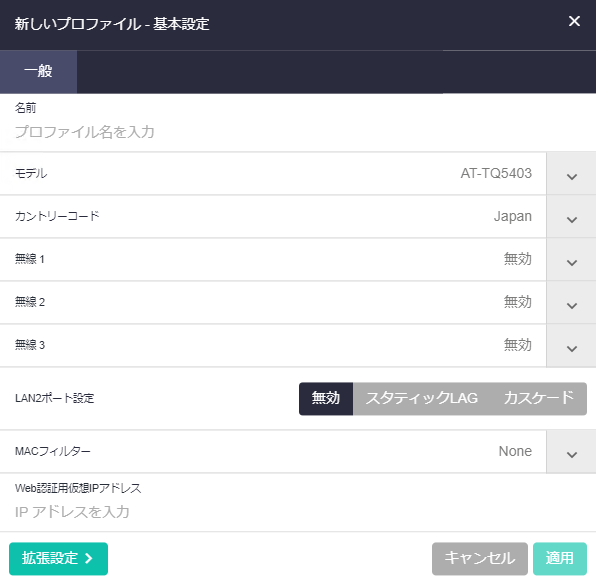Screen dimensions: 596x585
Task: Click the Japan country code value
Action: point(513,217)
